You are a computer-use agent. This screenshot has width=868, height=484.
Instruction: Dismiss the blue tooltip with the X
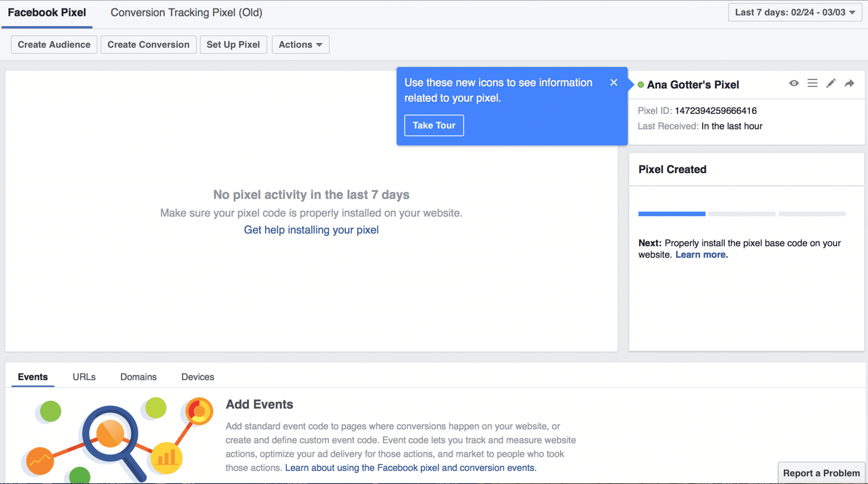point(614,83)
